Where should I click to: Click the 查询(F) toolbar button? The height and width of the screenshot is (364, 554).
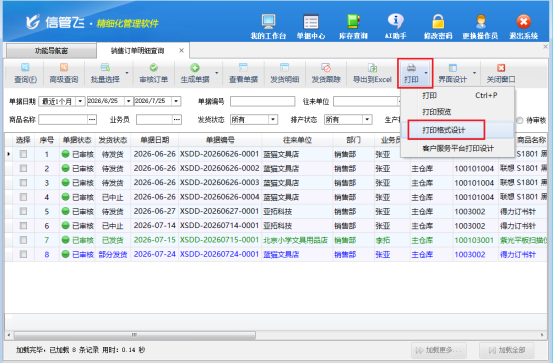coord(25,73)
